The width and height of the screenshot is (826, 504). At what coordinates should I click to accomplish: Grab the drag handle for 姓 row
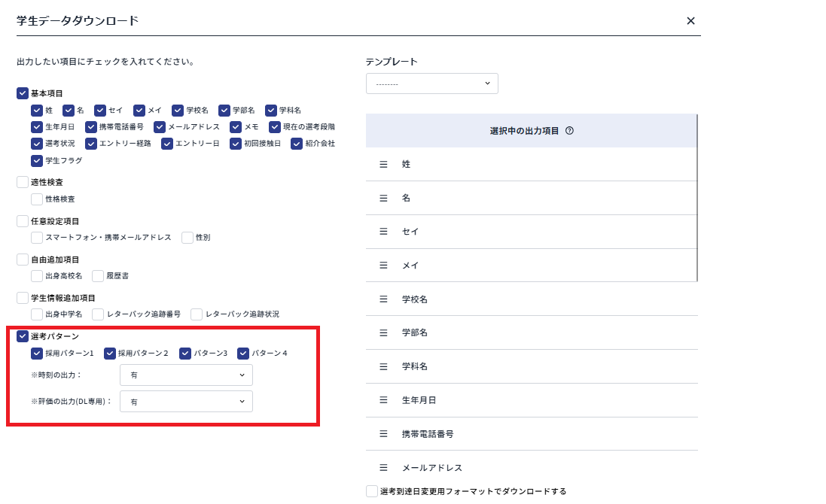coord(383,164)
